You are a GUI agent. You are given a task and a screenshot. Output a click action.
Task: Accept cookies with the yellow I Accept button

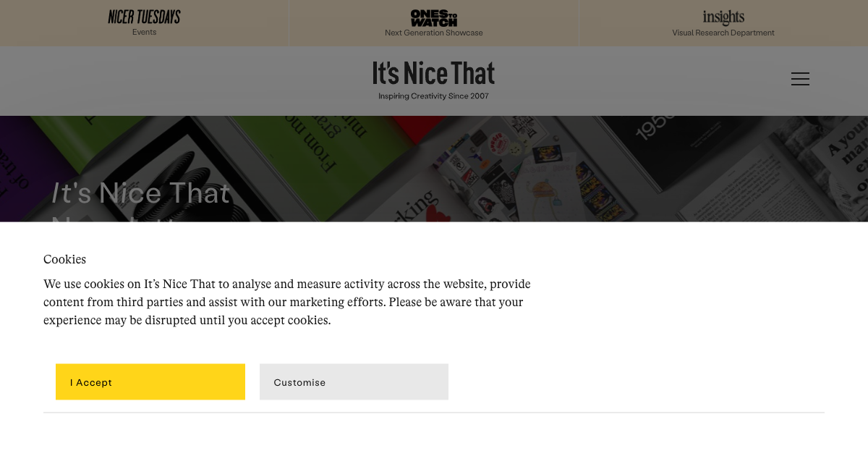coord(150,381)
